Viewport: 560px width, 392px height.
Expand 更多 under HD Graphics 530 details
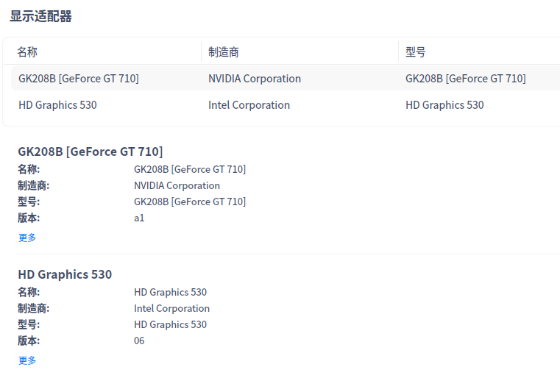[27, 360]
